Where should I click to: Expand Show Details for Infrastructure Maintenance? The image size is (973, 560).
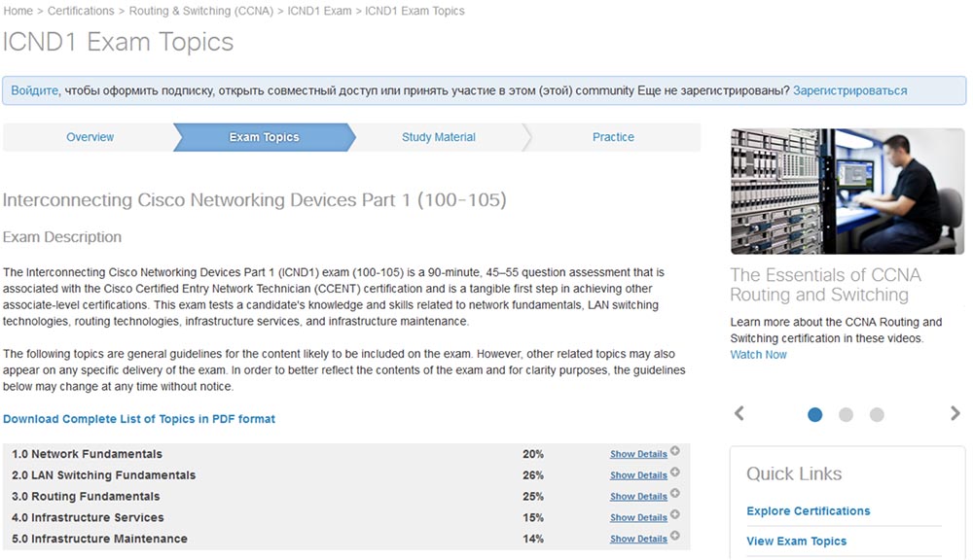[x=638, y=539]
